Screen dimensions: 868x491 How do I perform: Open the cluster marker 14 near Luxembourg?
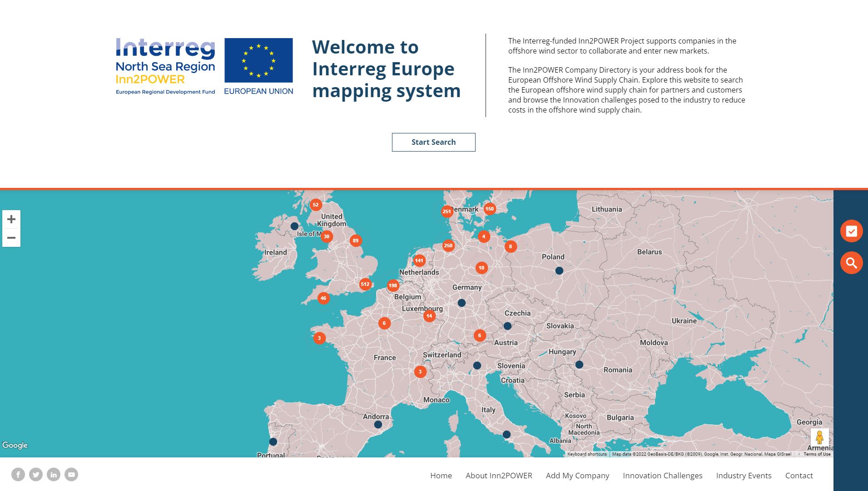click(429, 316)
